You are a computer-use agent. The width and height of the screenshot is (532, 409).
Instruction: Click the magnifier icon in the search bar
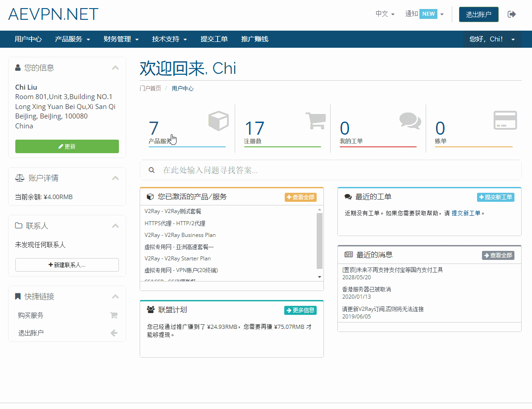tap(151, 170)
